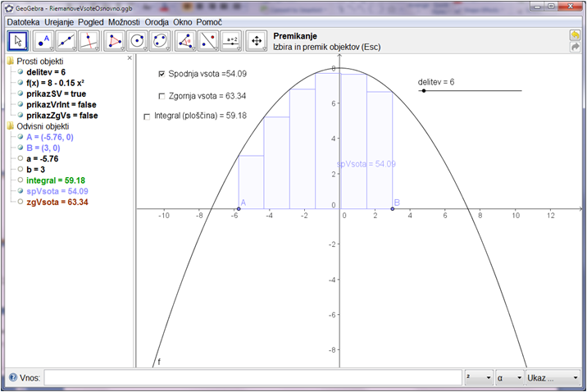Toggle visibility bullet of prikazVrInt = false
This screenshot has height=392, width=587.
[20, 104]
